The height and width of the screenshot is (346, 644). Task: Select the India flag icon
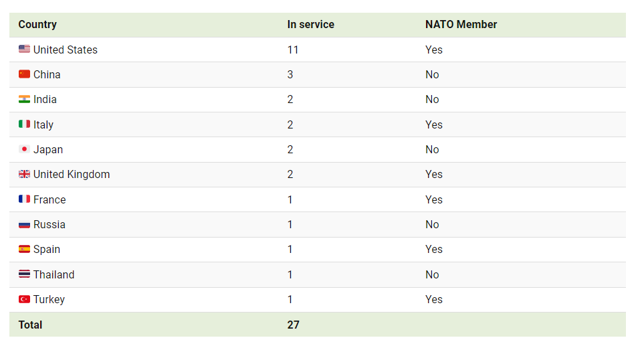pyautogui.click(x=24, y=99)
